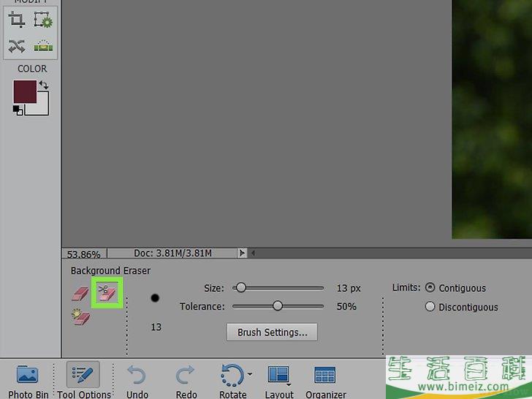Viewport: 532px width, 399px height.
Task: Click the Doc: 3.81M/3.81M status text
Action: [x=172, y=253]
